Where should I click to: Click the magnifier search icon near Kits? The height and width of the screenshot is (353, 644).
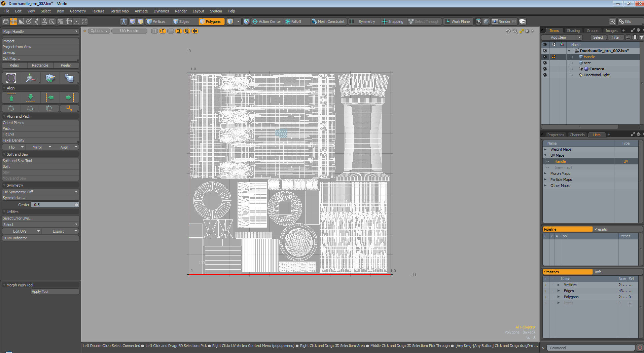click(x=613, y=22)
